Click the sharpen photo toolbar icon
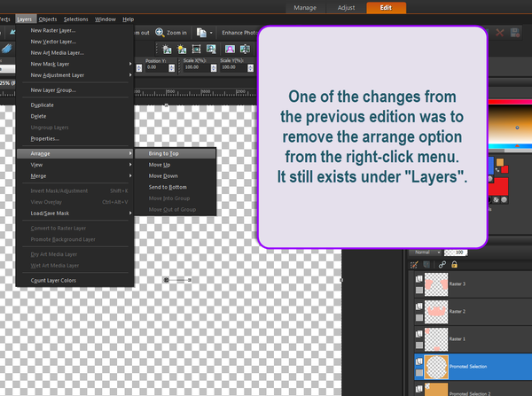532x396 pixels. [x=211, y=50]
